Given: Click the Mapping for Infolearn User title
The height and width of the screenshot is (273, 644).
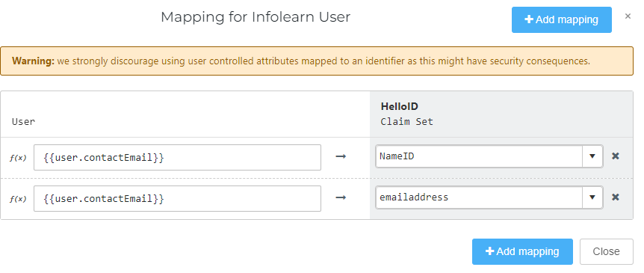Looking at the screenshot, I should pyautogui.click(x=256, y=17).
